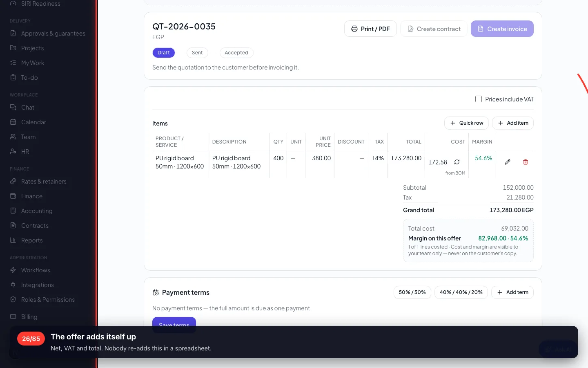Click the margin value 82,968.00 · 54.6%
588x368 pixels.
(x=503, y=238)
